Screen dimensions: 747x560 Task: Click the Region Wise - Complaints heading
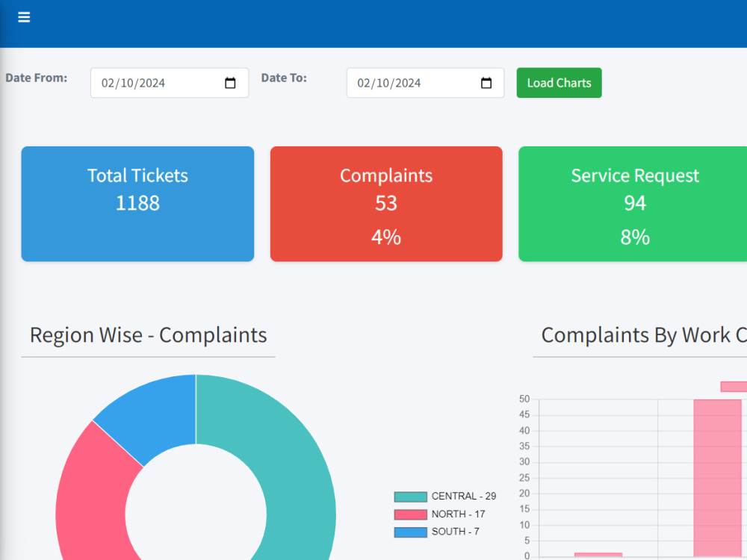pyautogui.click(x=148, y=335)
